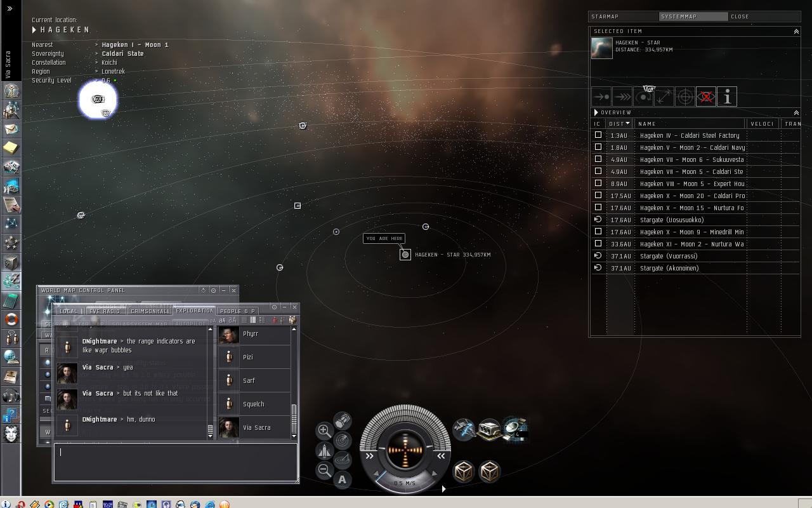This screenshot has width=812, height=508.
Task: Open the Overview triangle menu
Action: click(x=596, y=112)
